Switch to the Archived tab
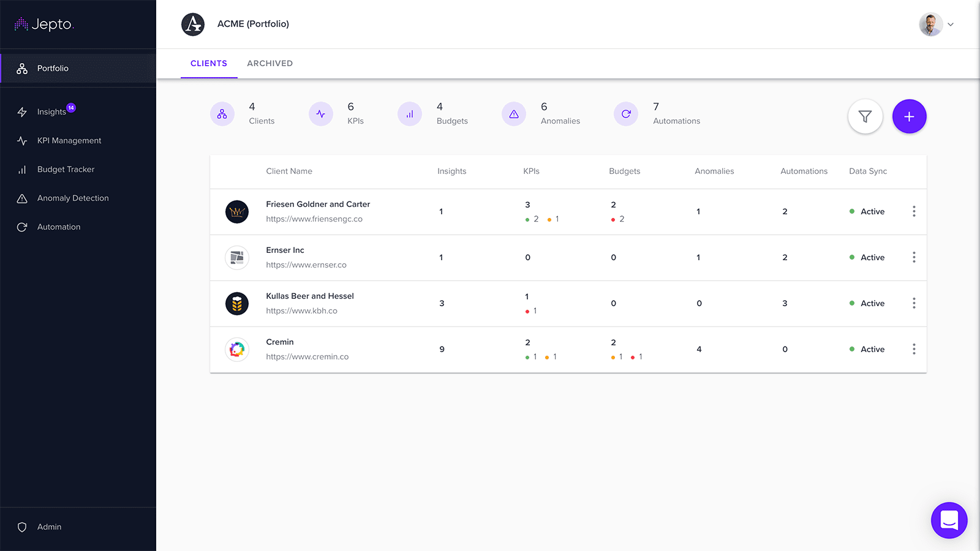 click(x=269, y=63)
